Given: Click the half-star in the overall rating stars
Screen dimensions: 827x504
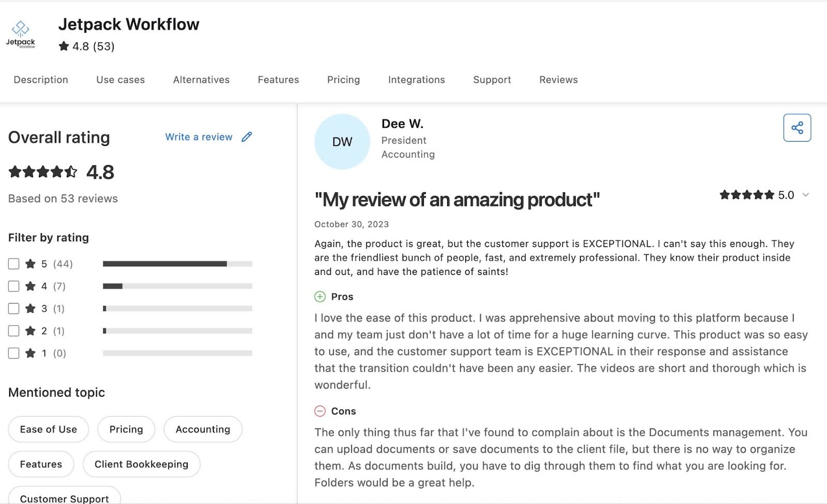Looking at the screenshot, I should pos(71,172).
